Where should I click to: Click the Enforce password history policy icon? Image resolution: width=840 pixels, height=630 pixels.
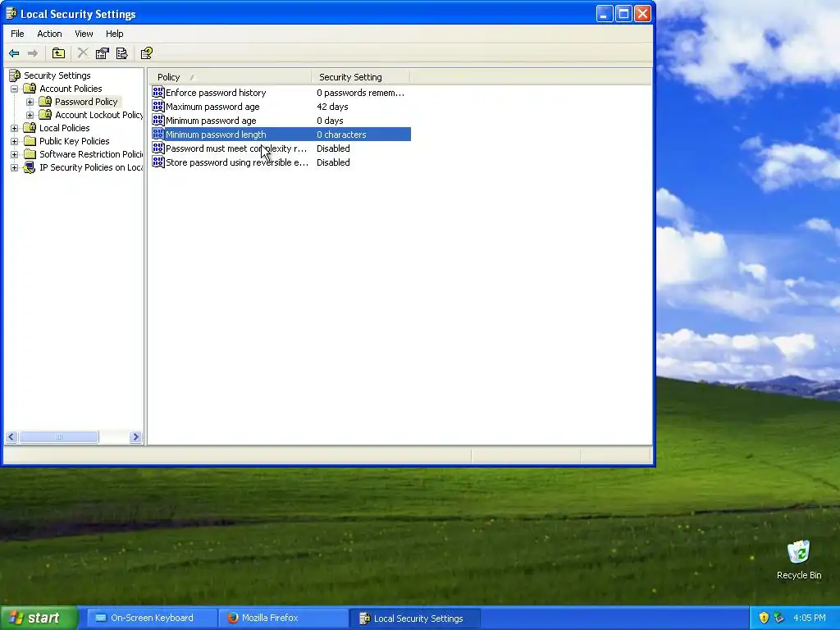click(158, 92)
